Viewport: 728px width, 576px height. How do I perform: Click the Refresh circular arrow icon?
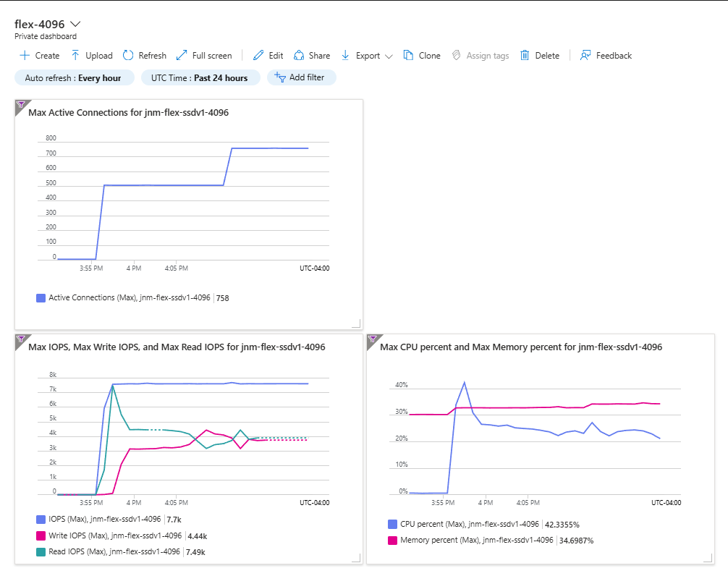tap(128, 56)
